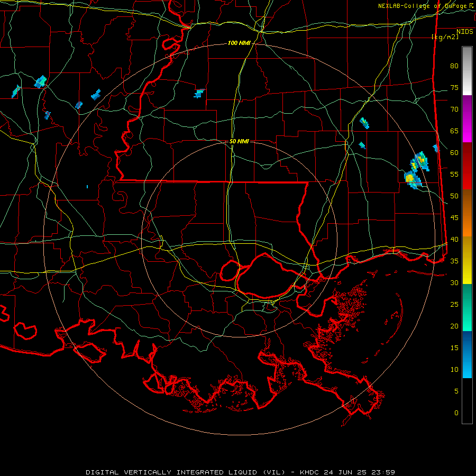476x476 pixels.
Task: Click the 50 NMI range ring label
Action: (239, 141)
